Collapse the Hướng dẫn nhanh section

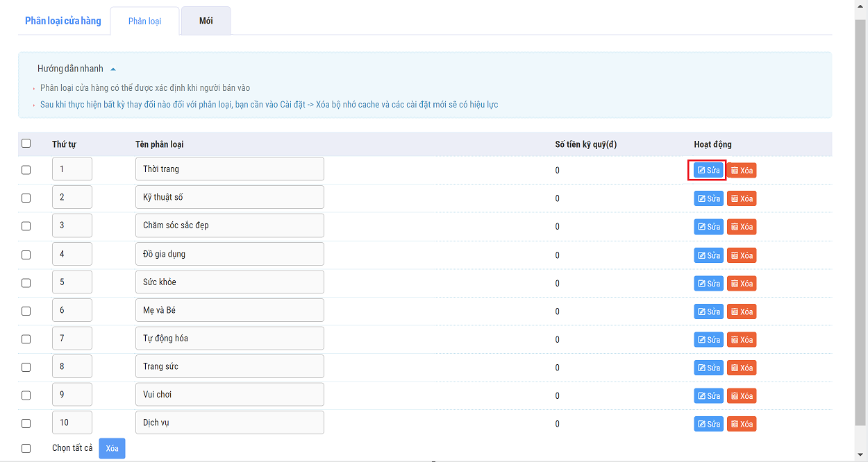pyautogui.click(x=113, y=69)
